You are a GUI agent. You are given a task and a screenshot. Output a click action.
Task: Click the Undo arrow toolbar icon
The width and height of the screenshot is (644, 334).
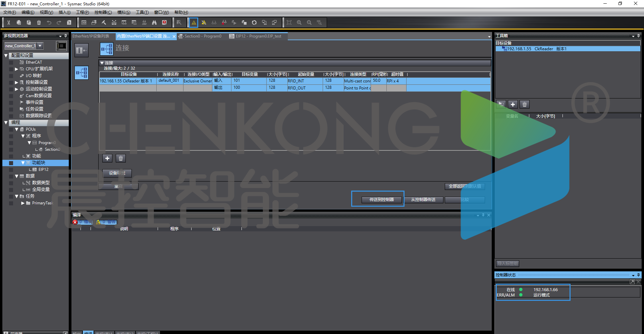tap(49, 22)
